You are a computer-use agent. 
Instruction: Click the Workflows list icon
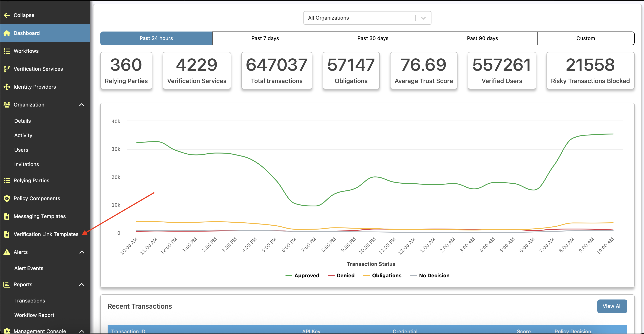click(x=7, y=51)
